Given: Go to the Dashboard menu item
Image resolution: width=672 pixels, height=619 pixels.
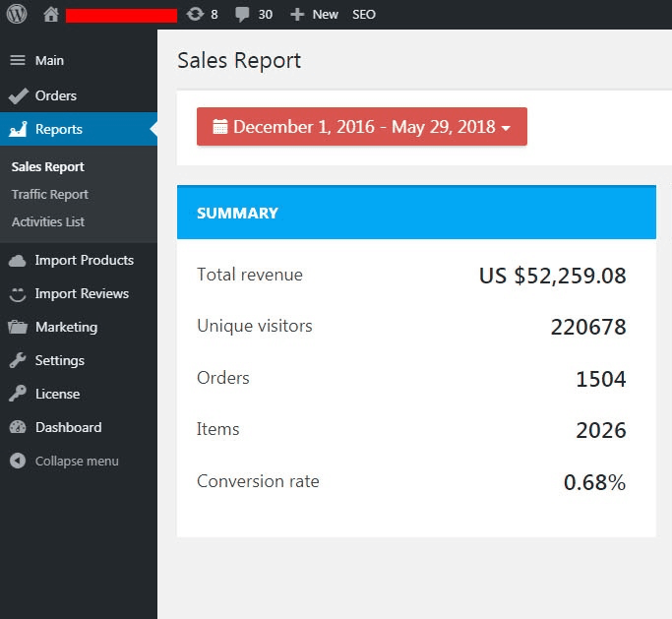Looking at the screenshot, I should click(x=68, y=428).
